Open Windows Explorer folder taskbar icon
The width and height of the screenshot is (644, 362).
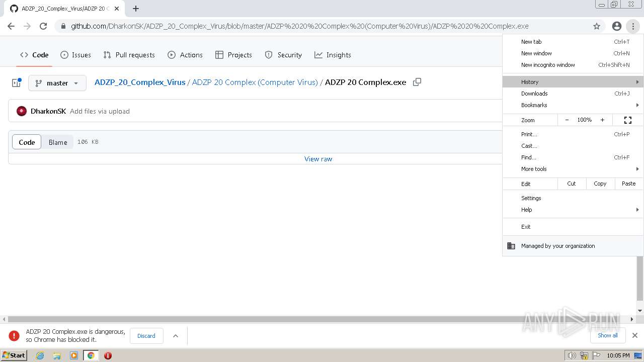coord(57,355)
